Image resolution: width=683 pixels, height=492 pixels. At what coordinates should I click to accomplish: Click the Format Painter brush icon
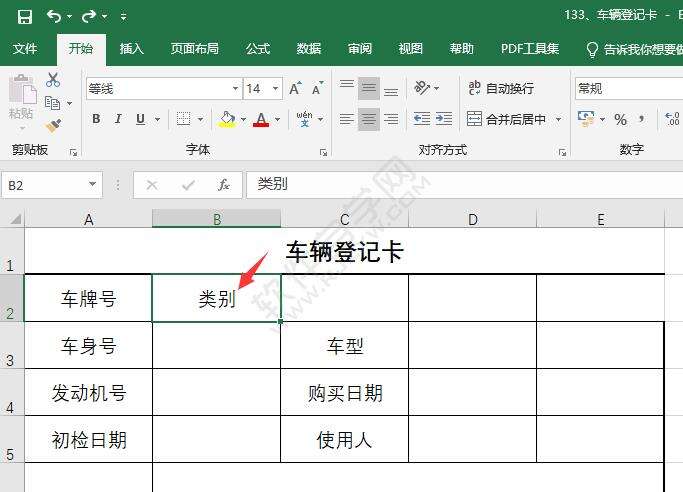point(53,126)
